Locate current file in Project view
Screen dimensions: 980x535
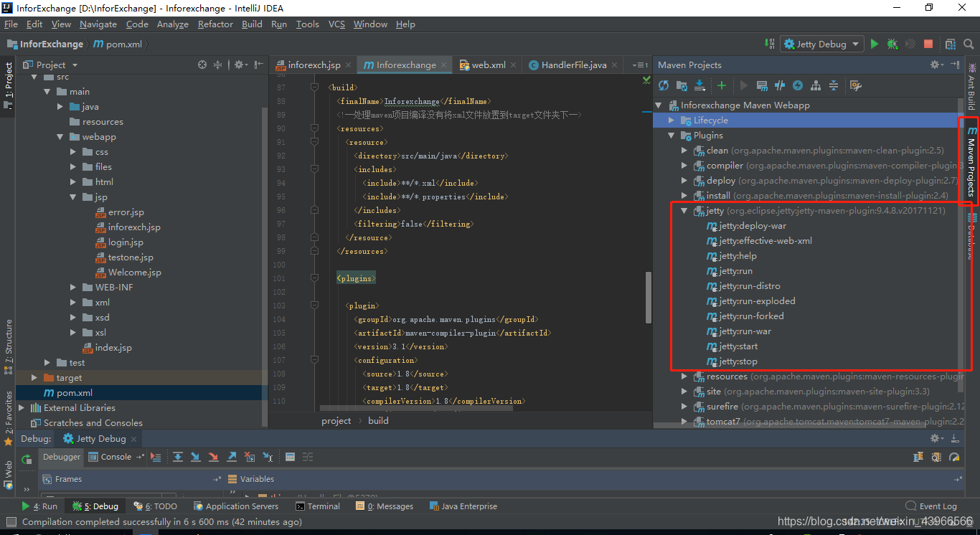pos(202,65)
